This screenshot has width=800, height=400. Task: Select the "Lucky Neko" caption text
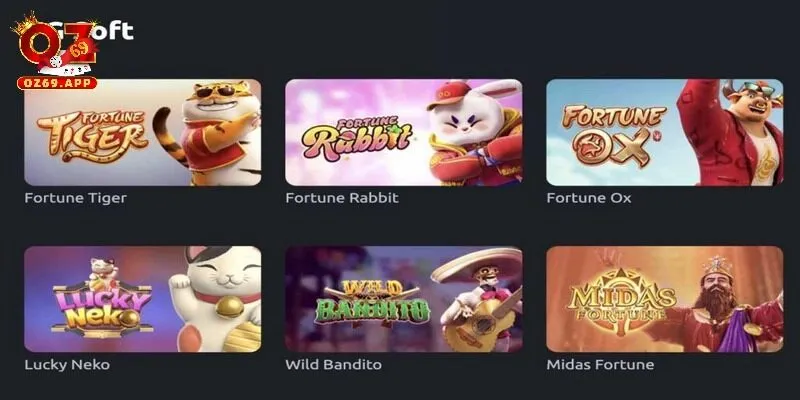(67, 365)
